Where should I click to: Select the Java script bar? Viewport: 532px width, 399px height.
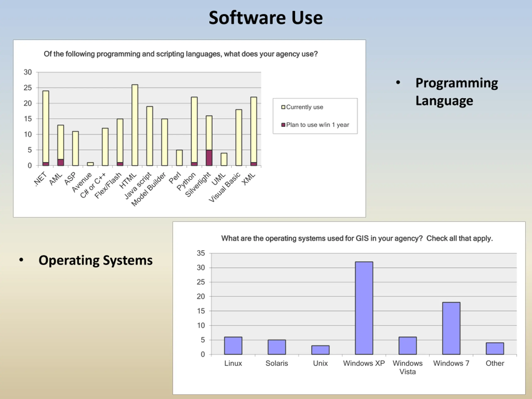150,136
